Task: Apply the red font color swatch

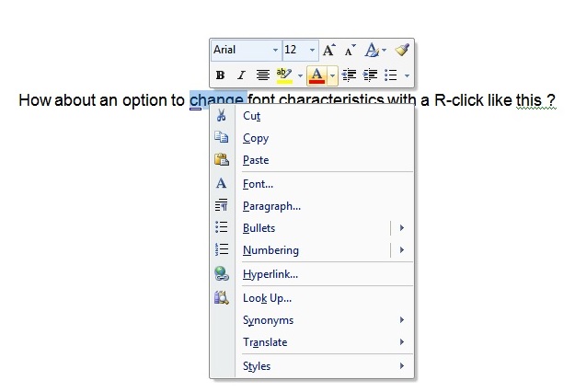Action: [x=316, y=75]
